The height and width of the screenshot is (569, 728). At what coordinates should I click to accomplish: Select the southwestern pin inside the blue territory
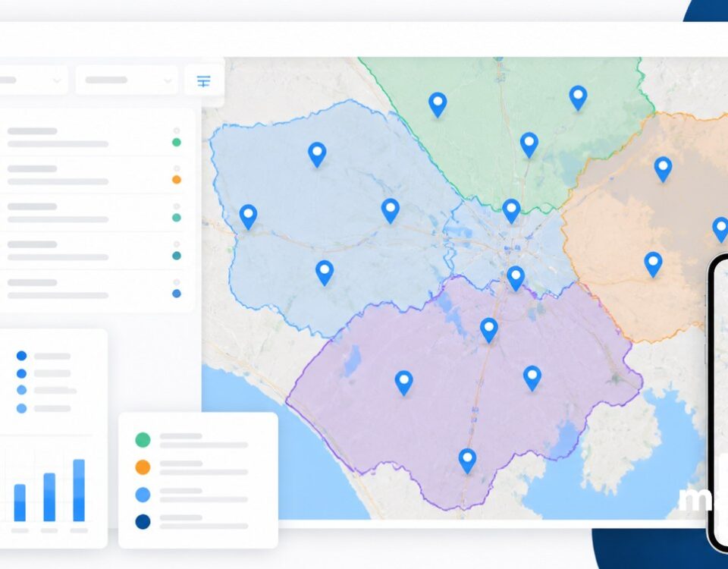click(x=325, y=272)
